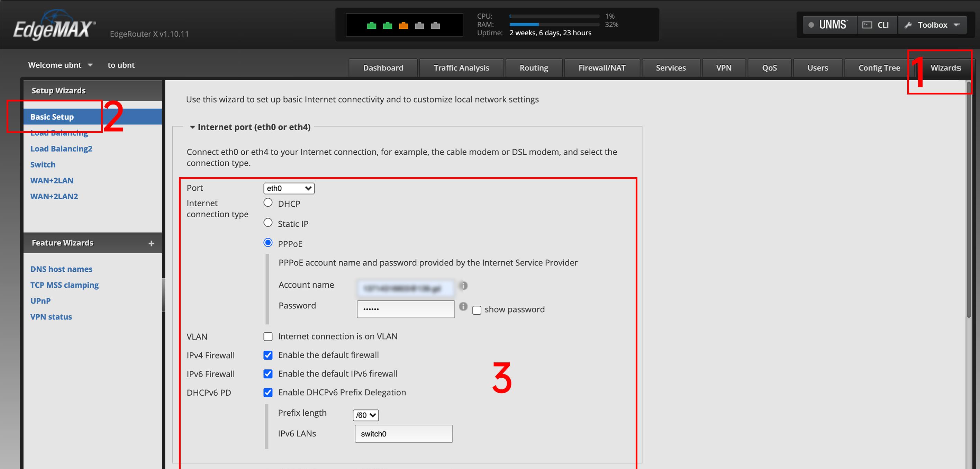The height and width of the screenshot is (469, 980).
Task: Select the DHCP connection type
Action: [268, 203]
